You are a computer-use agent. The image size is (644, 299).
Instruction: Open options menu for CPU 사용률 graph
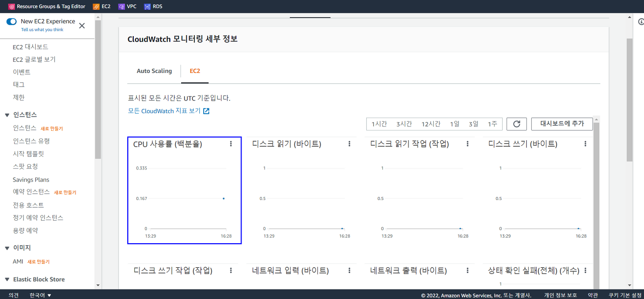231,144
